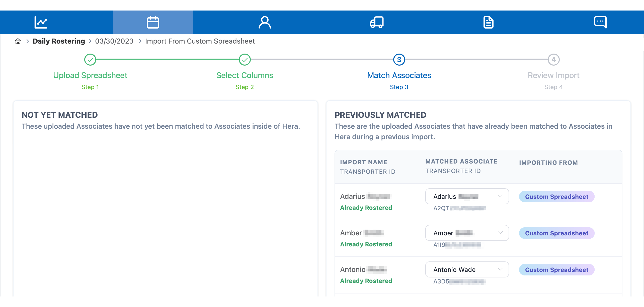644x307 pixels.
Task: Open the Antonio Wade associate dropdown
Action: pyautogui.click(x=467, y=269)
